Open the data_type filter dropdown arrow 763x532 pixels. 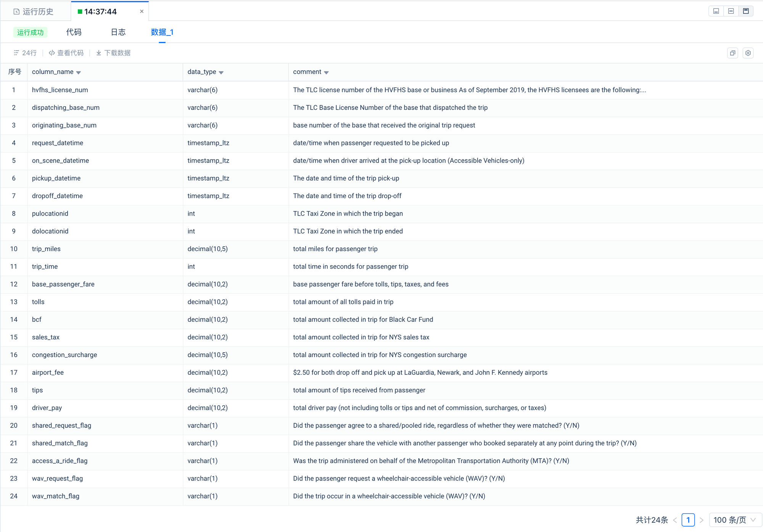pos(221,73)
